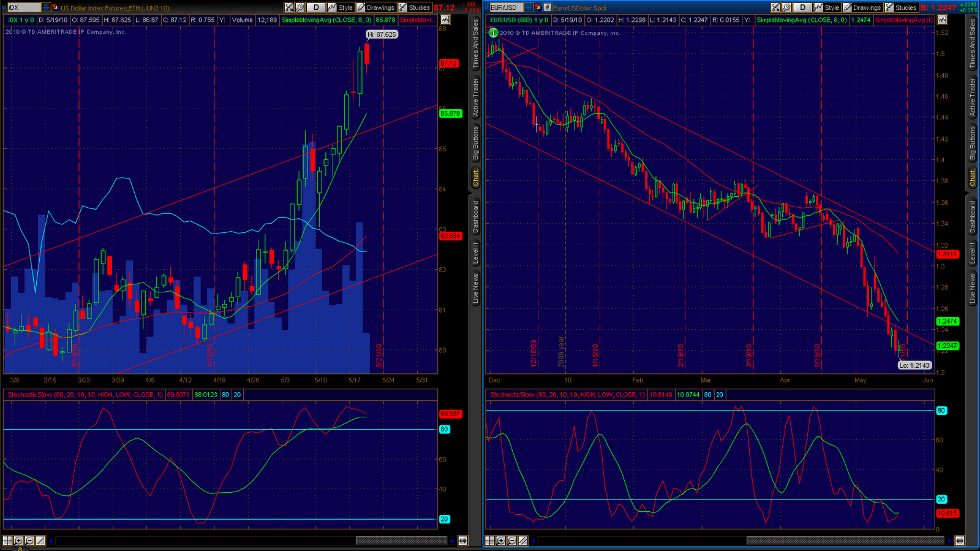Zoom in using the plus magnifier below the /DX chart
This screenshot has height=551, width=980.
[x=18, y=541]
